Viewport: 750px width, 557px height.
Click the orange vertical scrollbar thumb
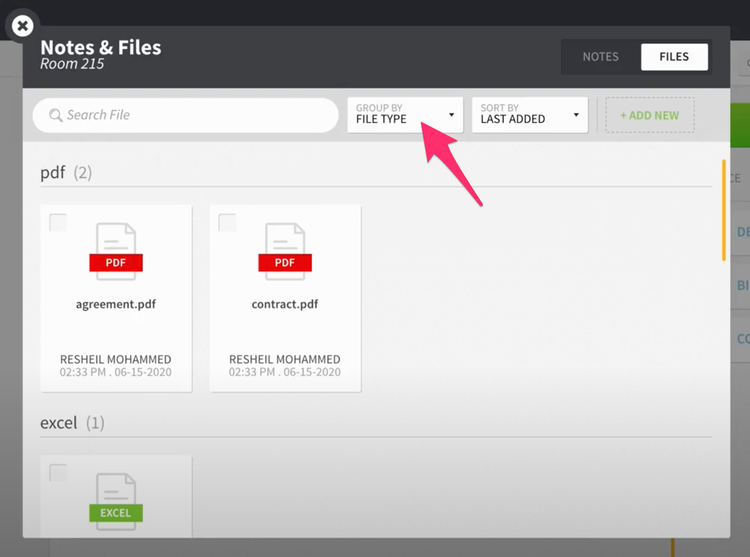pyautogui.click(x=724, y=210)
